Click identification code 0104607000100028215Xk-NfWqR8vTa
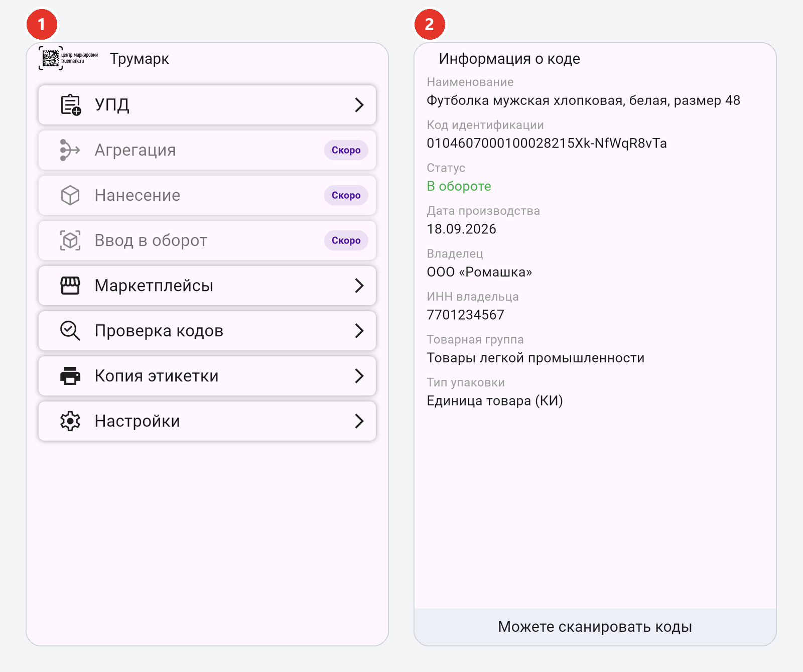 [547, 144]
